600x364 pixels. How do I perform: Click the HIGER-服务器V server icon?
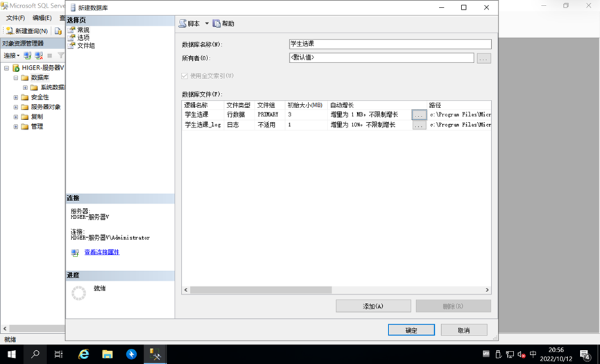pos(16,68)
